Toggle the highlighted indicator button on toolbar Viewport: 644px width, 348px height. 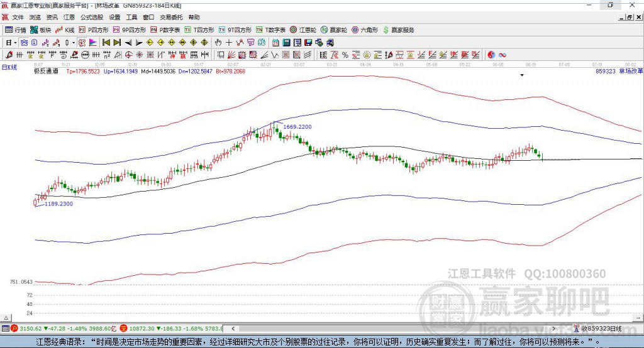(24, 43)
